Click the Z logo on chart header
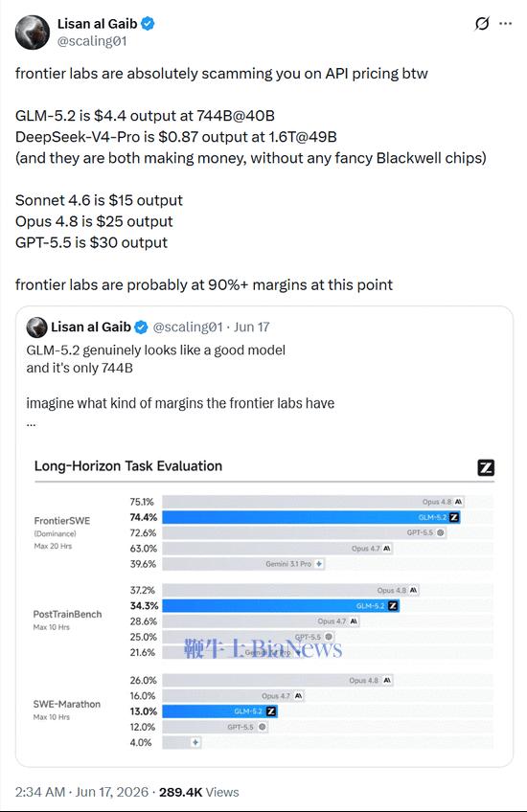This screenshot has width=527, height=812. [486, 467]
